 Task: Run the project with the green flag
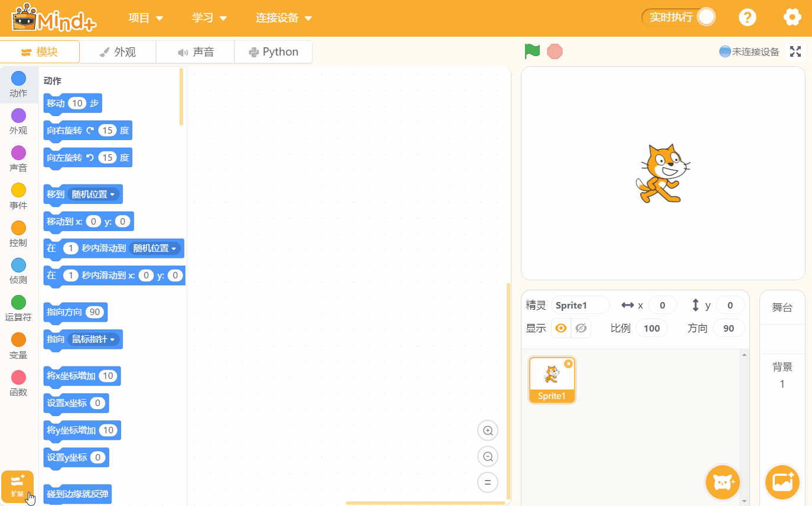pos(531,51)
